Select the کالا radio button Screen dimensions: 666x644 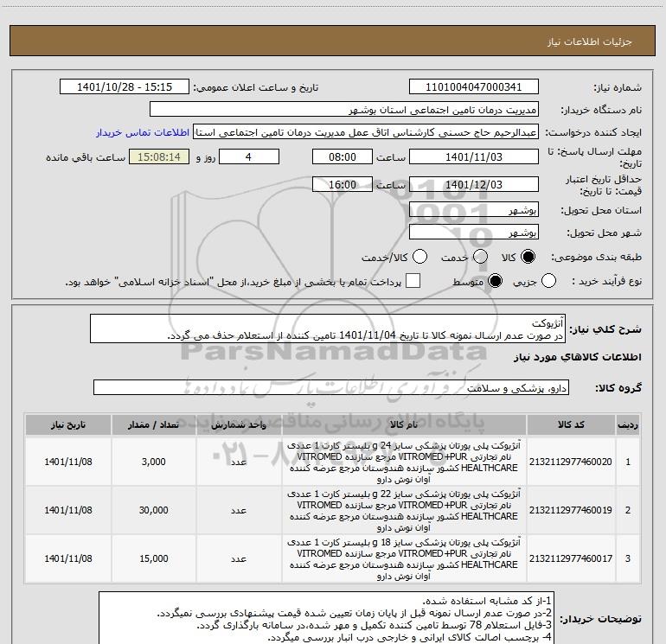point(528,257)
